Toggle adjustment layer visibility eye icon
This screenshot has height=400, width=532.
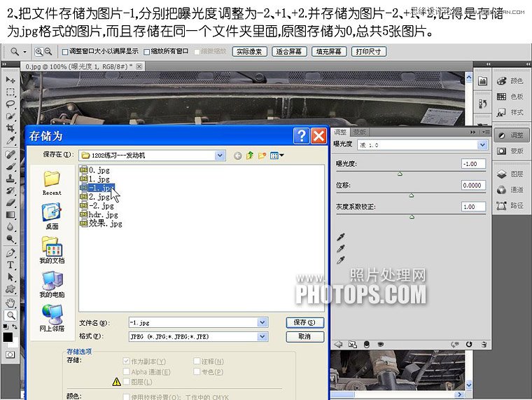point(381,345)
